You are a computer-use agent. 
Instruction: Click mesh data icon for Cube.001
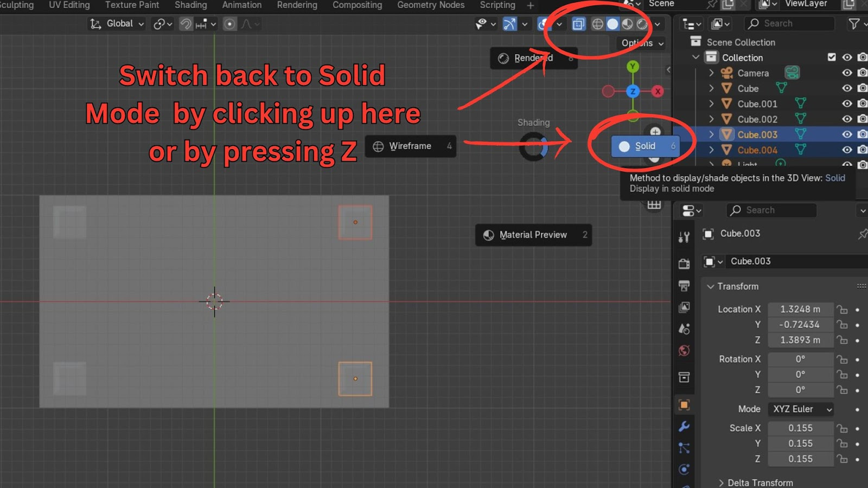(800, 103)
